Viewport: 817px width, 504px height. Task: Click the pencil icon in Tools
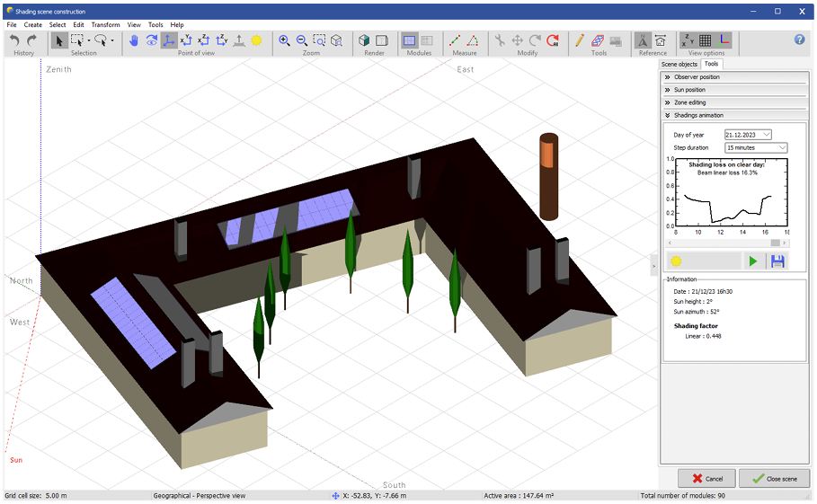pyautogui.click(x=579, y=40)
